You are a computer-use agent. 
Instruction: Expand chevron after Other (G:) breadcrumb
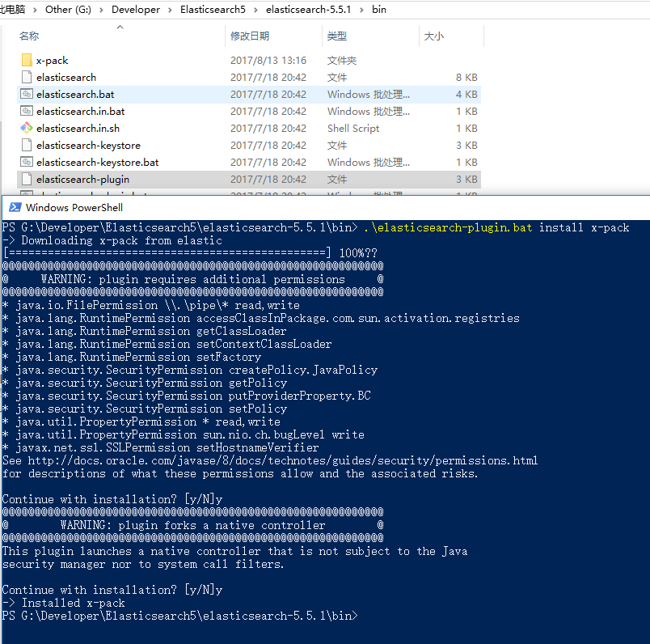point(102,10)
